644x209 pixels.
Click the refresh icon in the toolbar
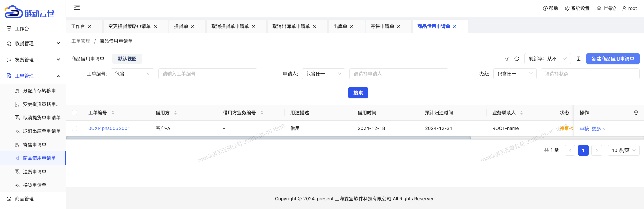517,59
